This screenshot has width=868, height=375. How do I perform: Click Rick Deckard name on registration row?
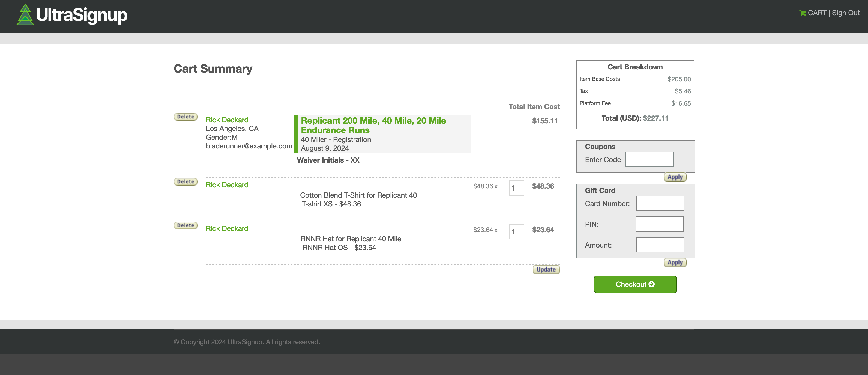click(227, 120)
